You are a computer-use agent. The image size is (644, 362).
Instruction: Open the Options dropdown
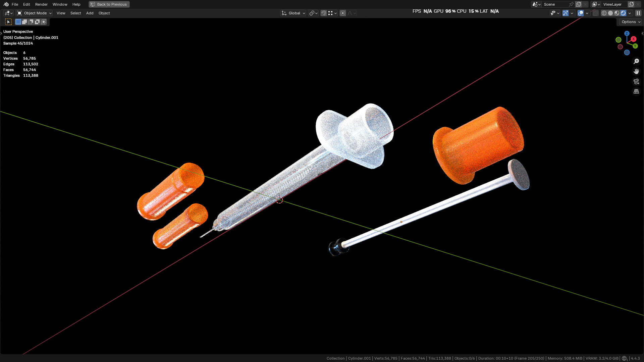631,22
